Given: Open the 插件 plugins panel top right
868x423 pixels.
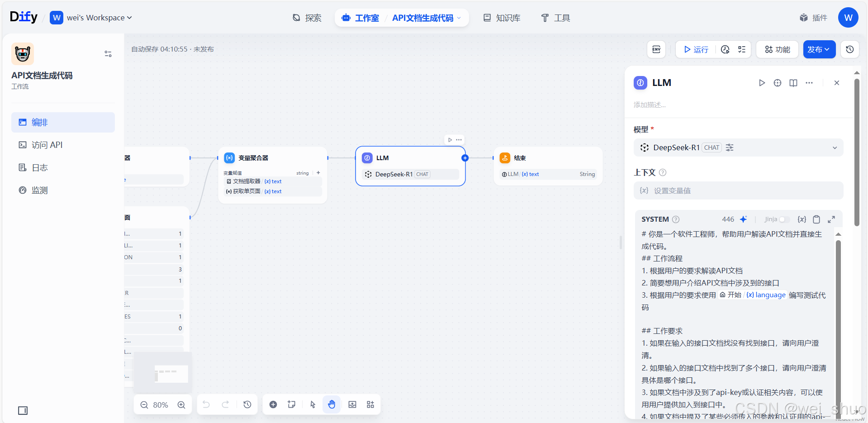Looking at the screenshot, I should 813,18.
